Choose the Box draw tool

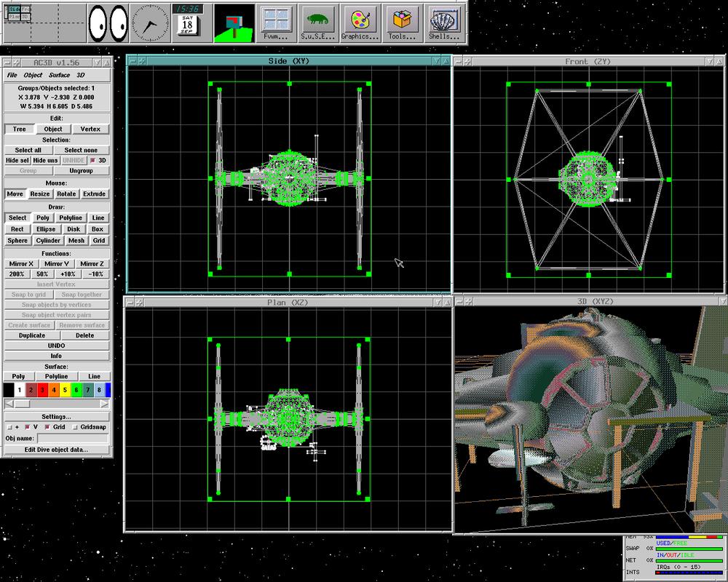tap(98, 229)
